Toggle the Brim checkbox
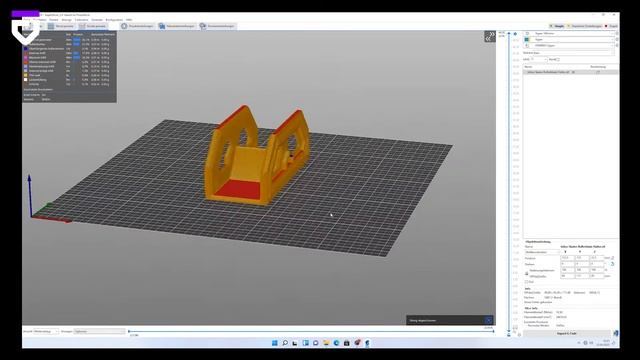Image resolution: width=640 pixels, height=360 pixels. (x=558, y=60)
